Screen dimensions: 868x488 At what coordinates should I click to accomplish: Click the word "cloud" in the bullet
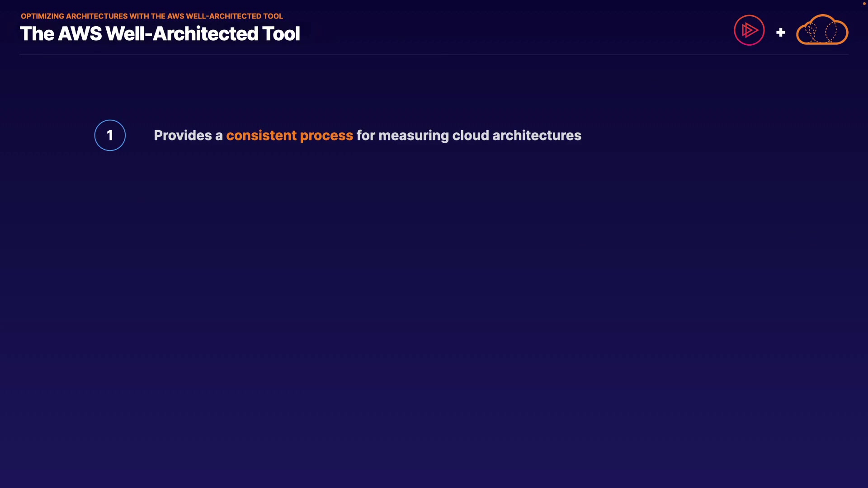[471, 136]
